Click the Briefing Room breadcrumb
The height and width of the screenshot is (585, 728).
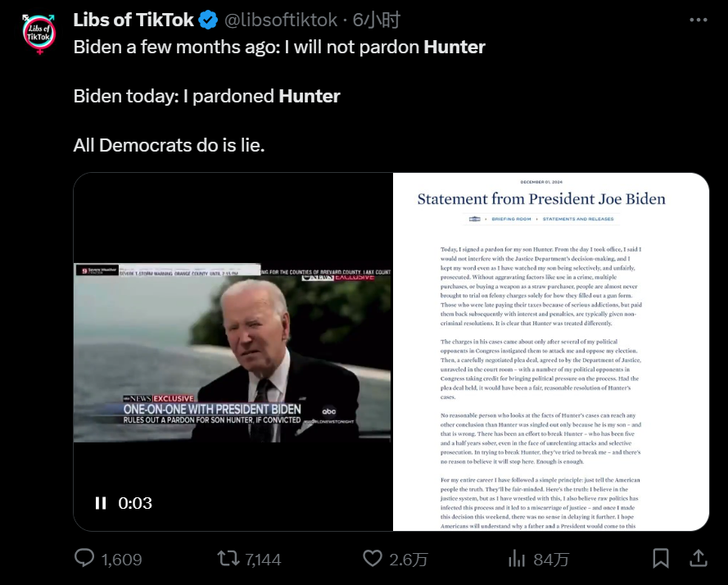click(x=511, y=219)
